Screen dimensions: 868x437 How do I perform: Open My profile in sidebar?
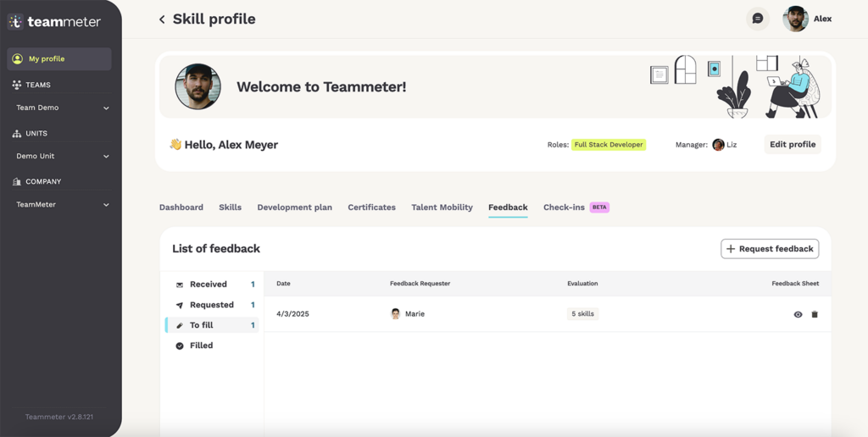59,58
